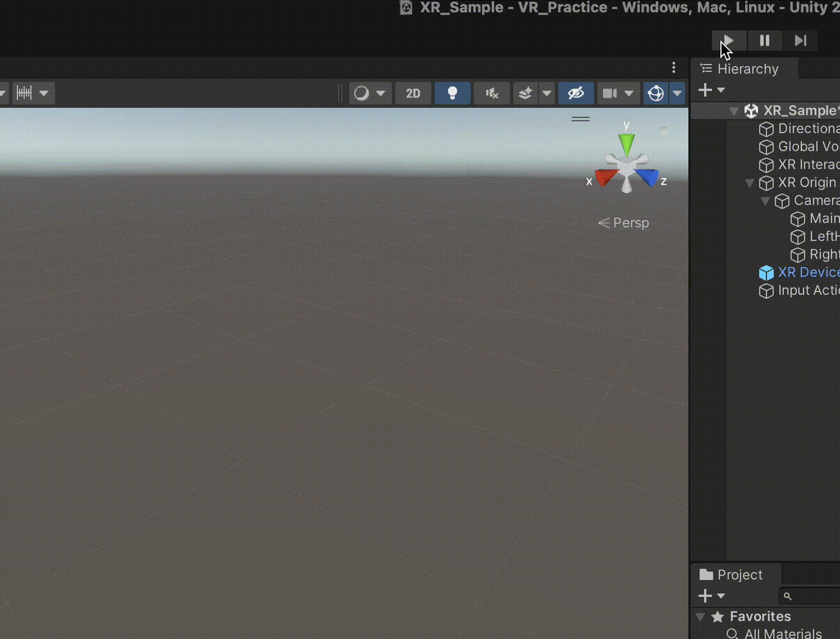Collapse the Favorites foldout arrow
The width and height of the screenshot is (840, 639).
click(x=700, y=617)
